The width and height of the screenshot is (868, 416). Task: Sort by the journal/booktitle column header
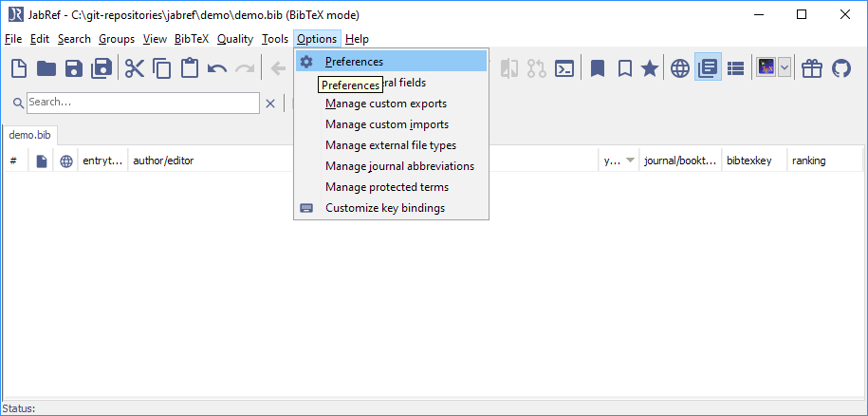point(680,161)
